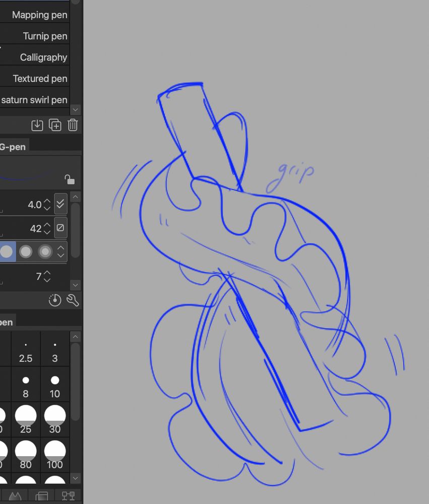The height and width of the screenshot is (504, 429).
Task: Select the highlighted first anti-aliasing option
Action: (x=7, y=251)
